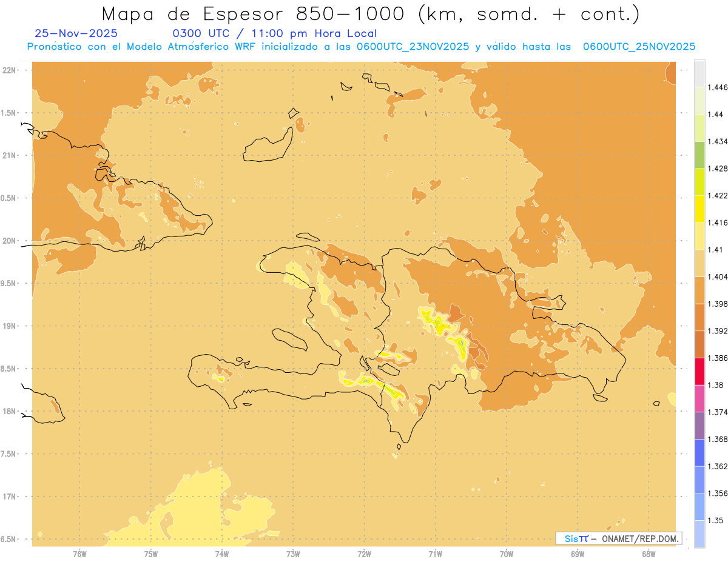The height and width of the screenshot is (562, 728).
Task: Click the colorbar value '1.392'
Action: click(x=719, y=331)
